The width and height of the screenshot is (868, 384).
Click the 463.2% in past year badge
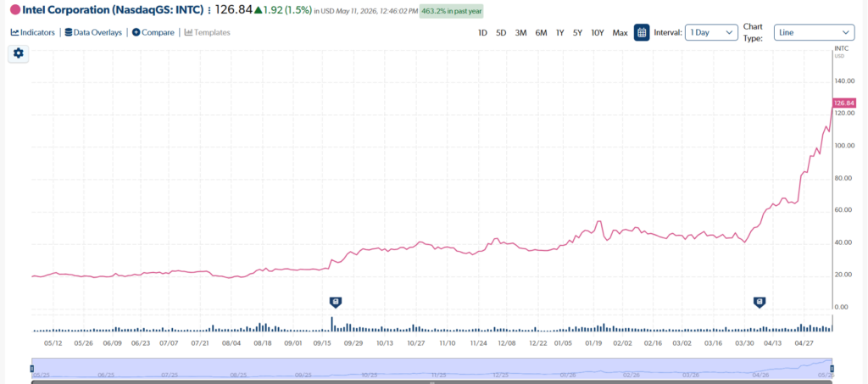coord(451,10)
